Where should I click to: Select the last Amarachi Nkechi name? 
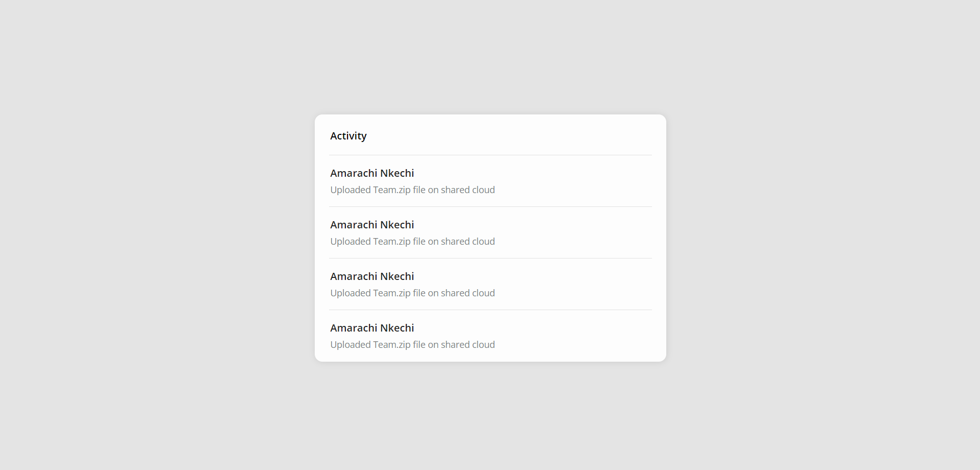372,328
